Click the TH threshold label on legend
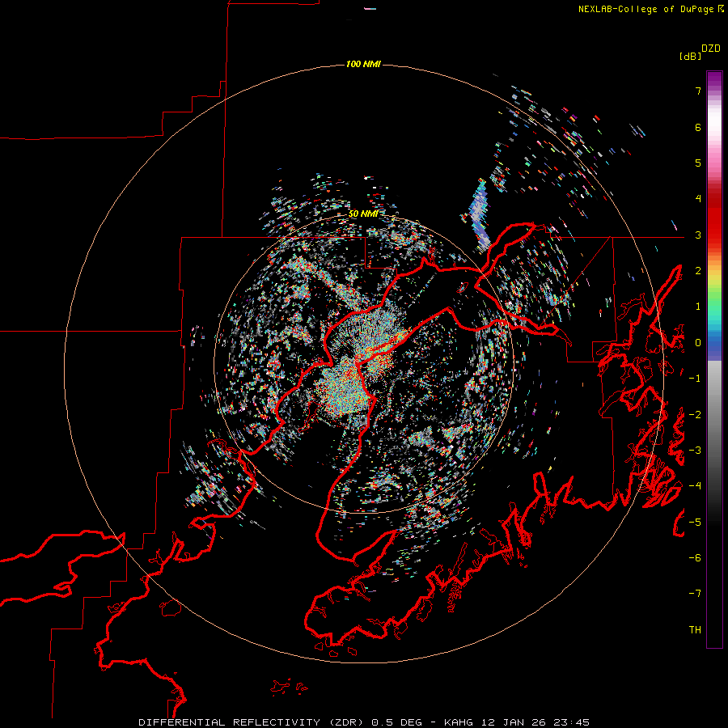Image resolution: width=728 pixels, height=728 pixels. point(695,630)
